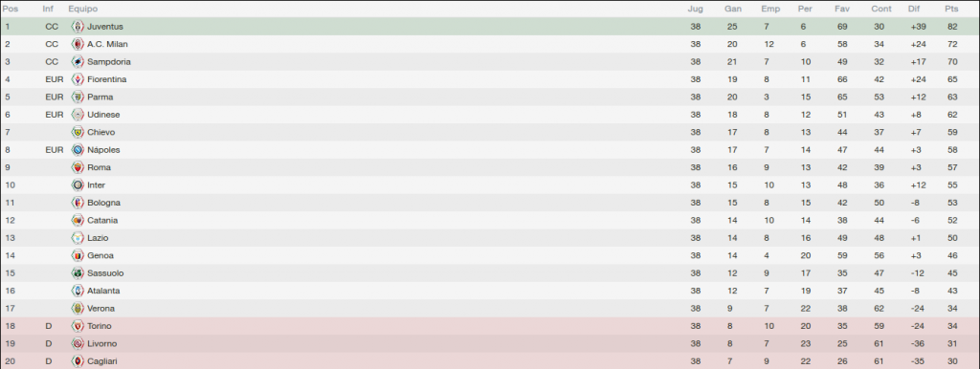Viewport: 980px width, 369px height.
Task: Click the Cagliari crest icon
Action: (78, 361)
